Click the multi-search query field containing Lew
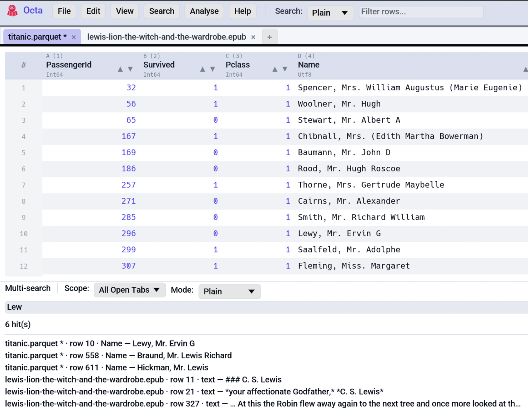Screen dimensions: 528x420 point(266,307)
